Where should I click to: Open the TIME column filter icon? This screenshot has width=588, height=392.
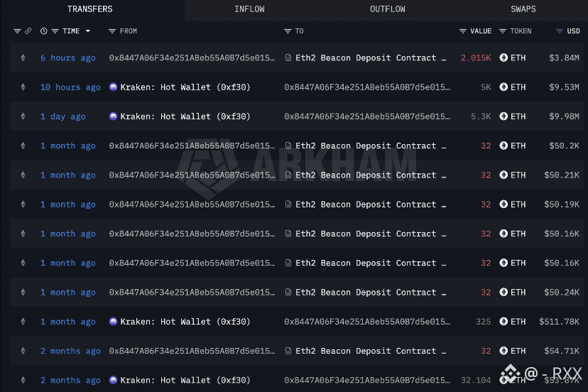click(x=55, y=31)
